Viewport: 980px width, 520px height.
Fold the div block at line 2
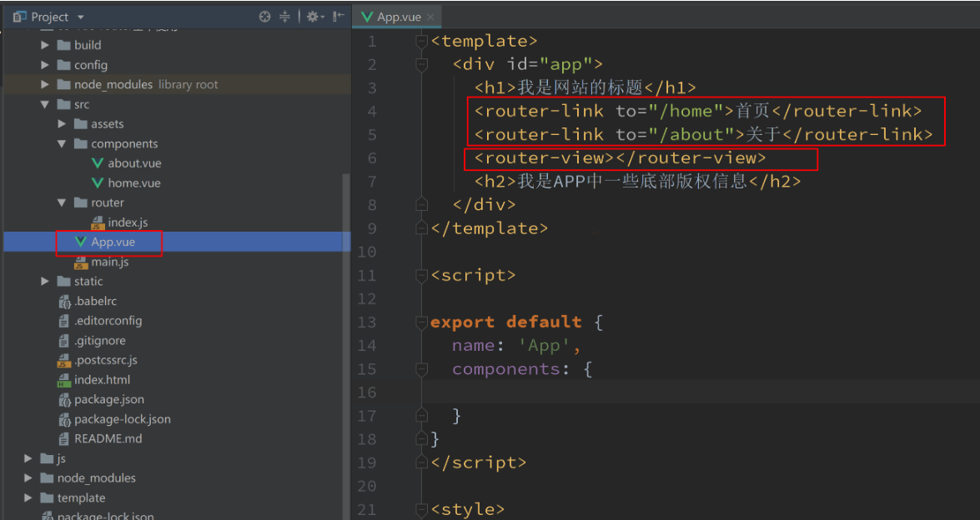[422, 64]
